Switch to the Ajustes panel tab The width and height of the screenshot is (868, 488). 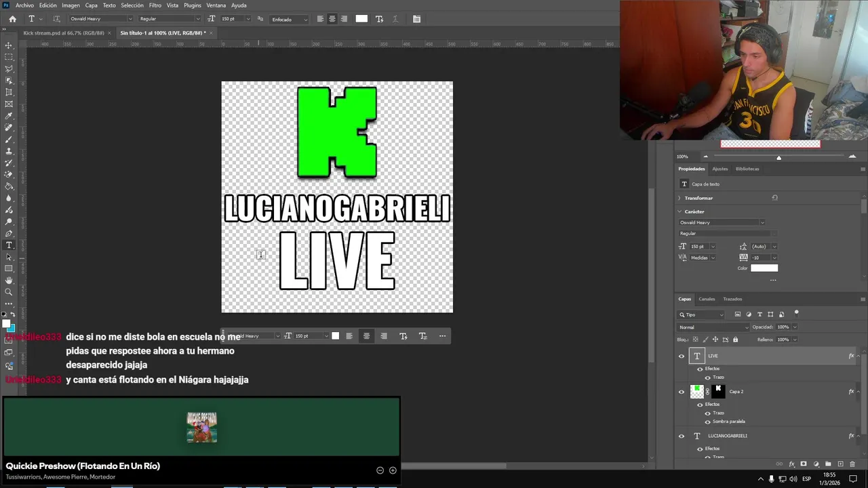720,169
